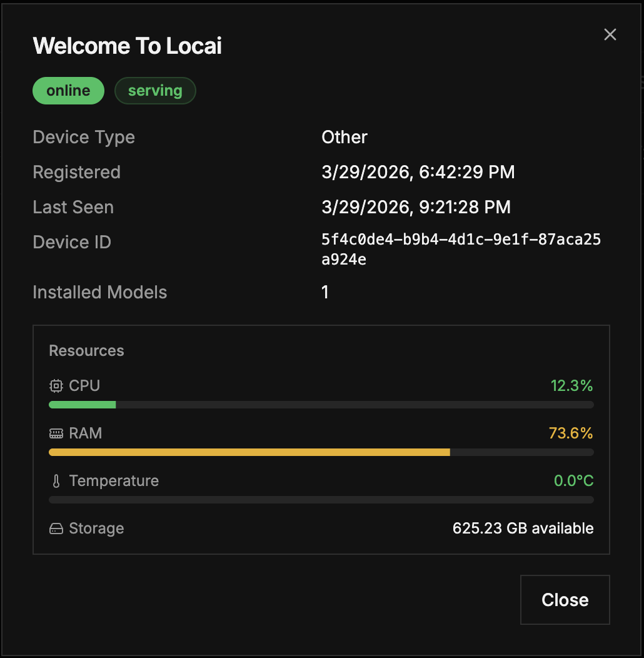Select the green online status badge

(x=68, y=90)
